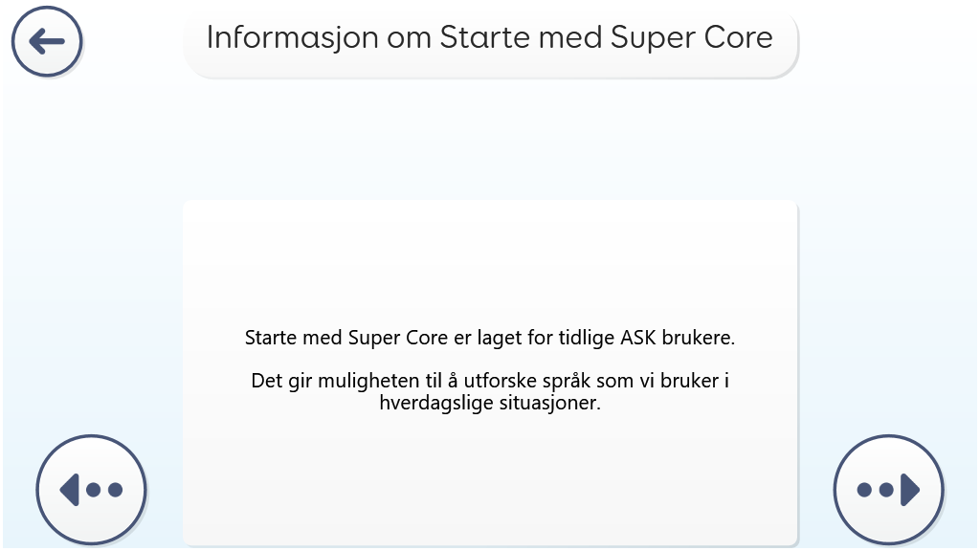The image size is (980, 551).
Task: Tap the circular forward navigation button
Action: [888, 489]
